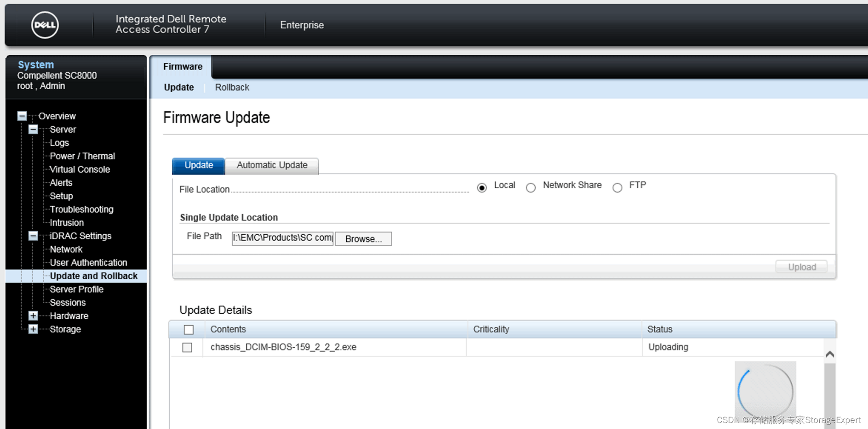Image resolution: width=868 pixels, height=429 pixels.
Task: Select Update and Rollback in sidebar
Action: pos(94,276)
